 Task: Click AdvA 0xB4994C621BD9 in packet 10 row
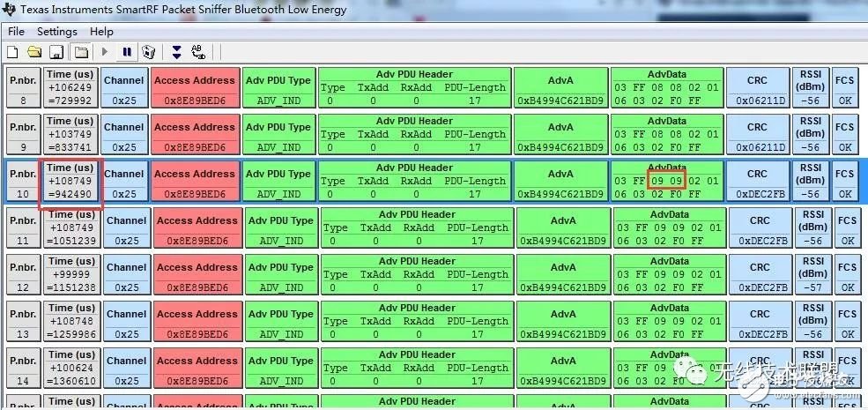(560, 181)
